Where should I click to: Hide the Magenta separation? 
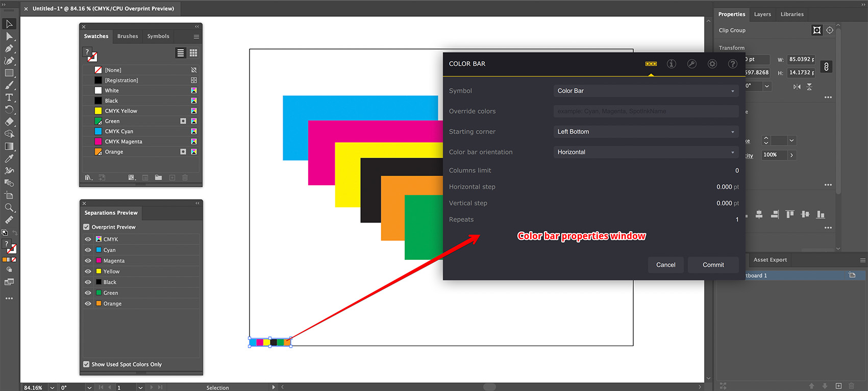pyautogui.click(x=88, y=261)
